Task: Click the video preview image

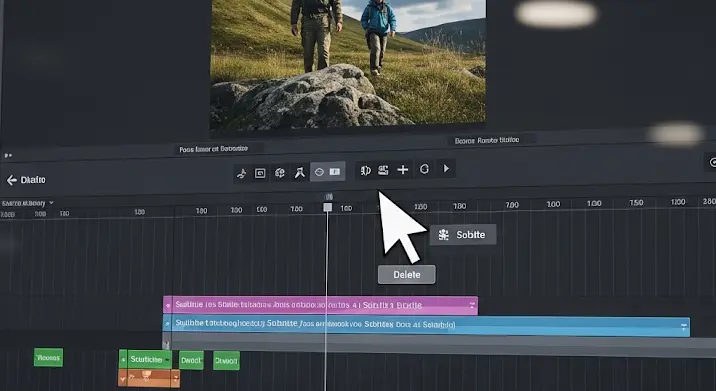Action: click(348, 64)
